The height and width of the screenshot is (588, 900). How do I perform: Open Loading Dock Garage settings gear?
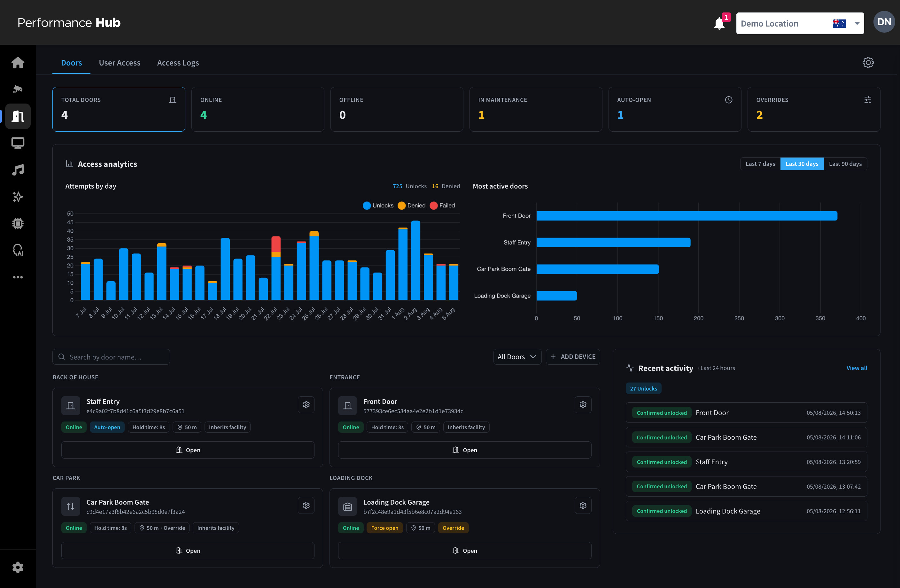[x=583, y=505]
